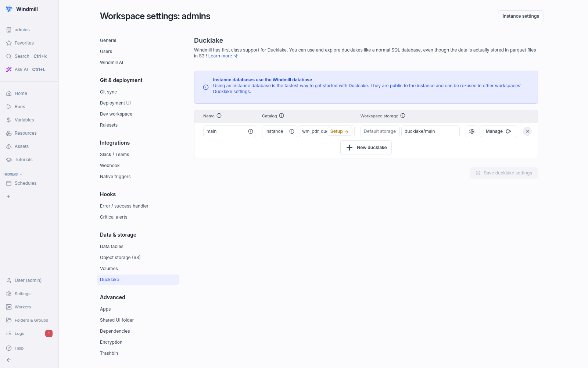The width and height of the screenshot is (588, 368).
Task: Open Resources page
Action: 29,133
